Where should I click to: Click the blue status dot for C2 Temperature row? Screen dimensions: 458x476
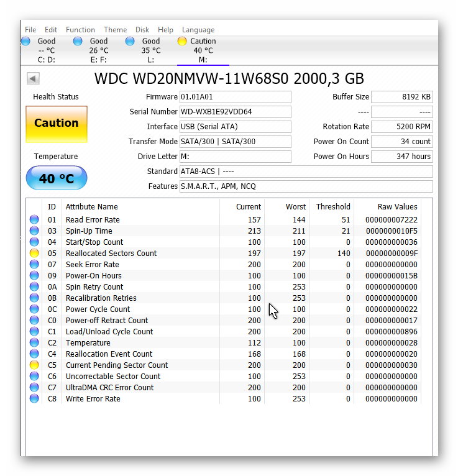coord(34,343)
